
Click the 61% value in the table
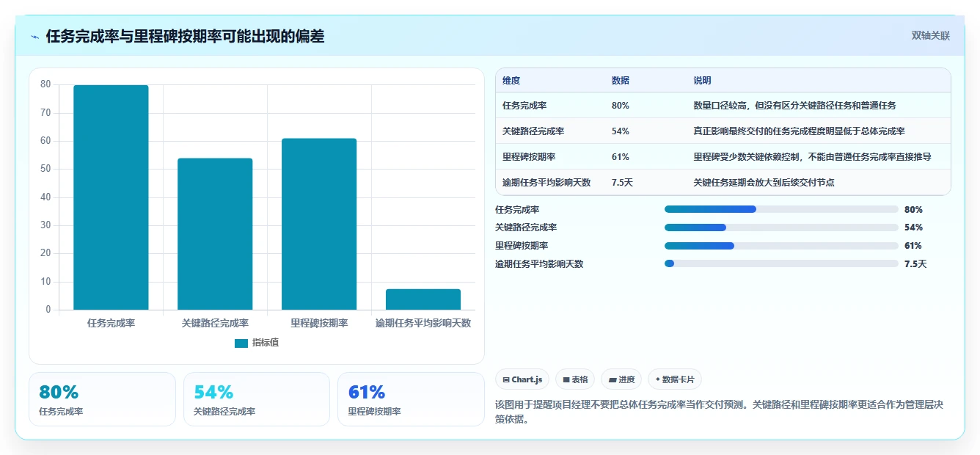(620, 157)
